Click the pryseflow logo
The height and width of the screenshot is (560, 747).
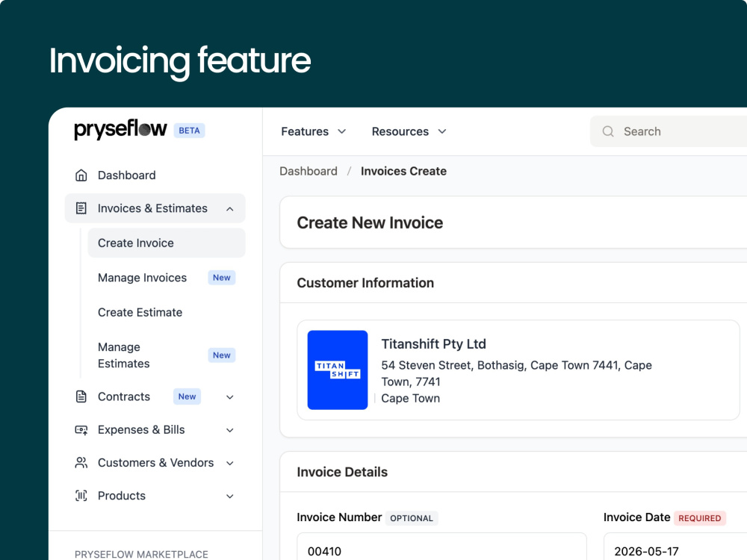[120, 129]
